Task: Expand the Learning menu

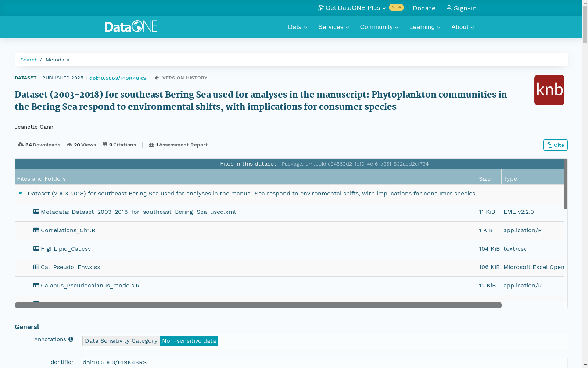Action: tap(425, 27)
